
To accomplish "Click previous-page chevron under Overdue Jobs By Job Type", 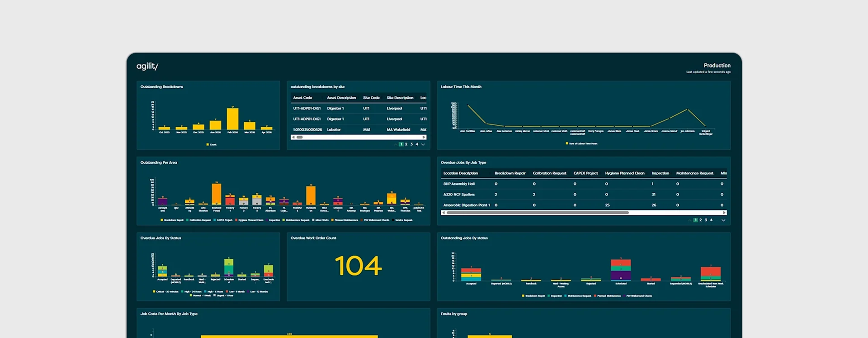I will (690, 220).
